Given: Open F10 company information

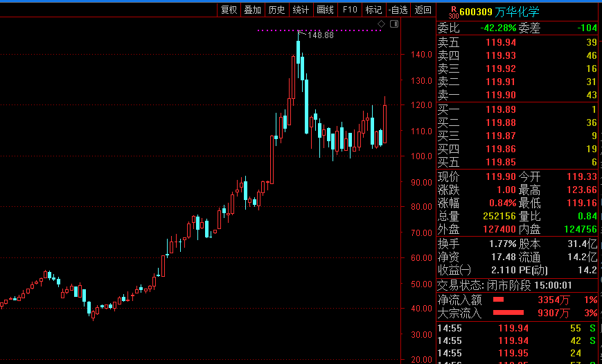Looking at the screenshot, I should pos(350,10).
